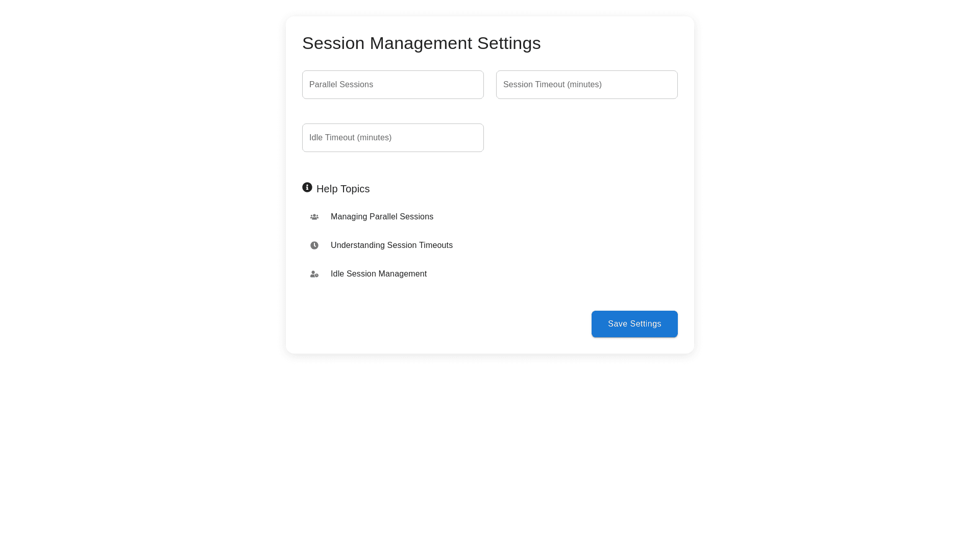Click the info icon beside Help Topics
980x551 pixels.
point(307,187)
